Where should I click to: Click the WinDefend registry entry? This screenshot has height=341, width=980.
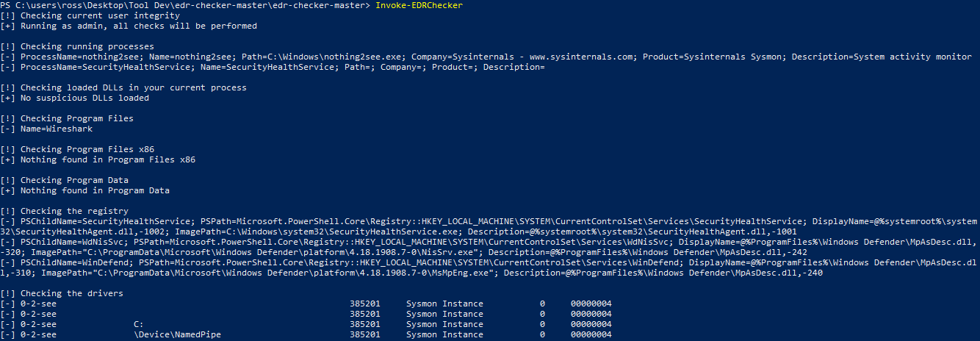point(489,268)
